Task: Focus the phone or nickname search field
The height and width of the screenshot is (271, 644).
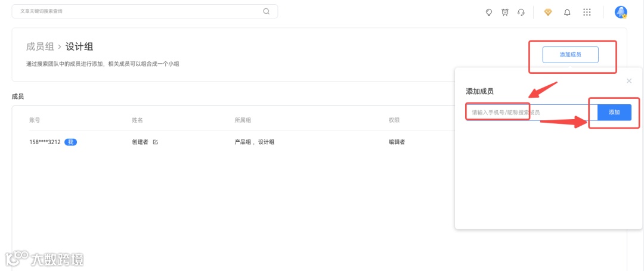Action: tap(531, 113)
